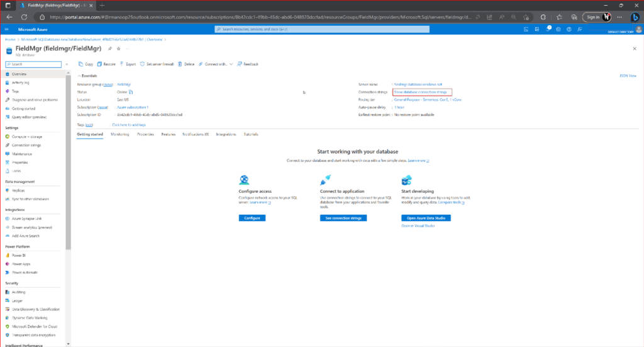This screenshot has width=644, height=347.
Task: Open Feedback from the toolbar
Action: (248, 64)
